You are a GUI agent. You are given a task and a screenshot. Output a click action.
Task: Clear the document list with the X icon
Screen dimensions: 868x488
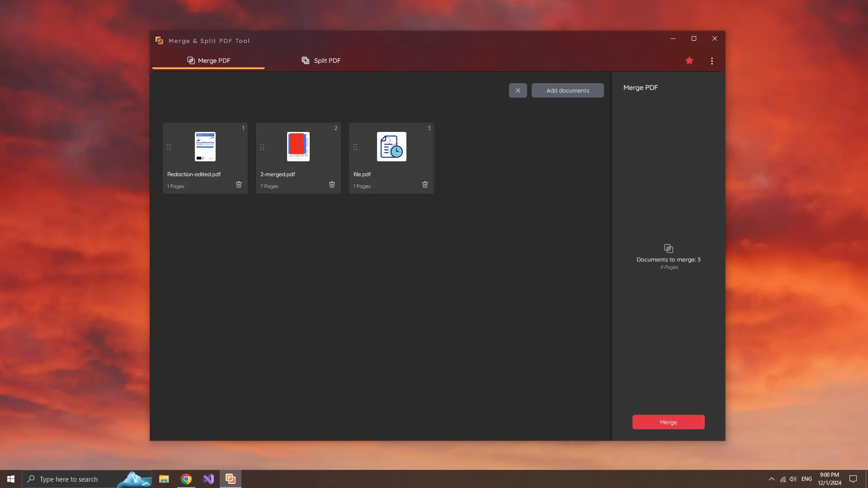pyautogui.click(x=518, y=90)
